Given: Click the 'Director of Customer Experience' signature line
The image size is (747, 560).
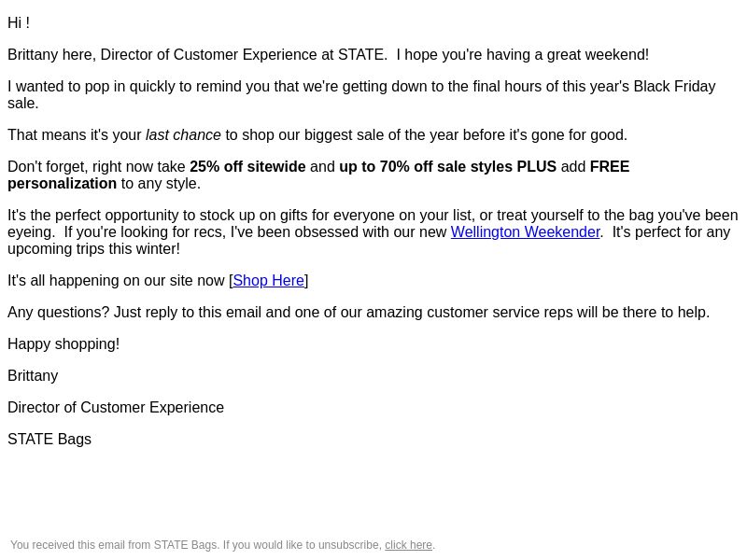Looking at the screenshot, I should [116, 408].
